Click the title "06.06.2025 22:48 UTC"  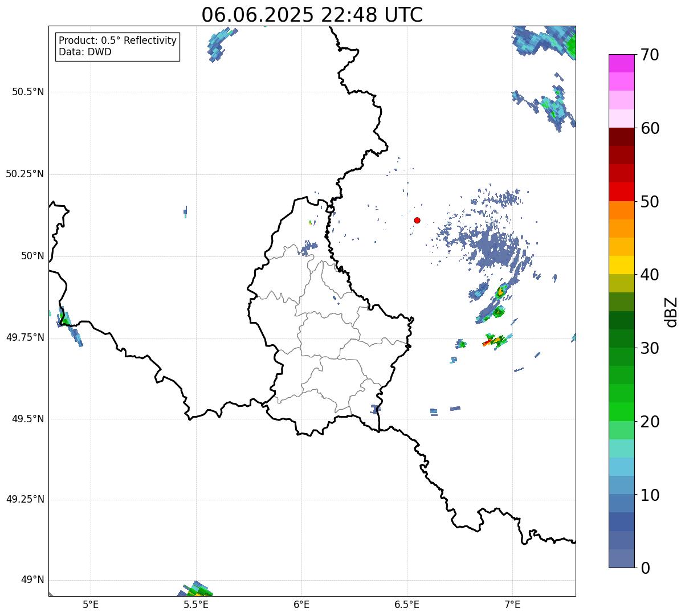click(312, 15)
